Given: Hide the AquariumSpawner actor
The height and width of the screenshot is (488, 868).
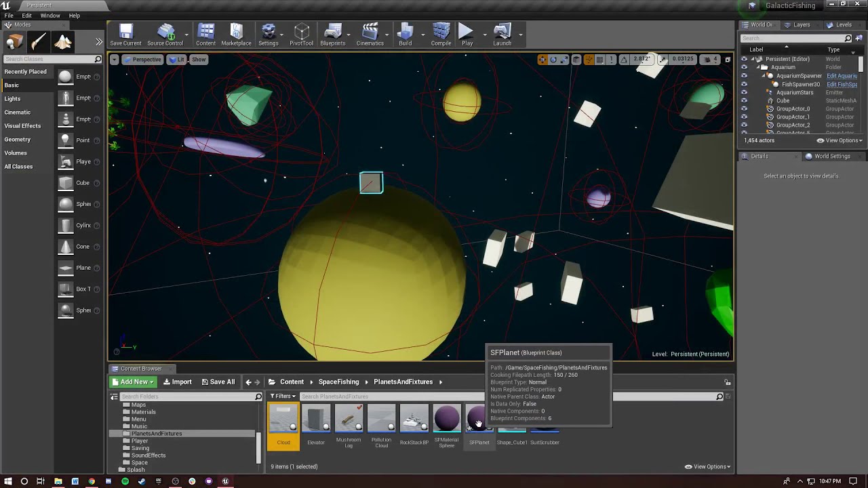Looking at the screenshot, I should (x=744, y=76).
